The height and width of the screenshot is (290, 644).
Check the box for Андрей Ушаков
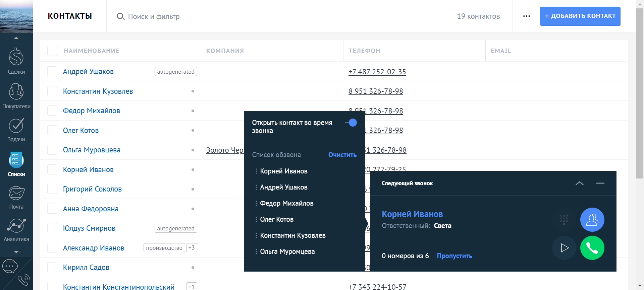point(52,72)
